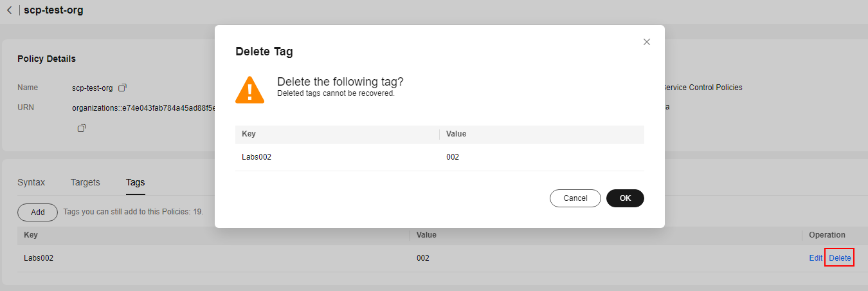Click the scp-test-org page title

[x=53, y=10]
